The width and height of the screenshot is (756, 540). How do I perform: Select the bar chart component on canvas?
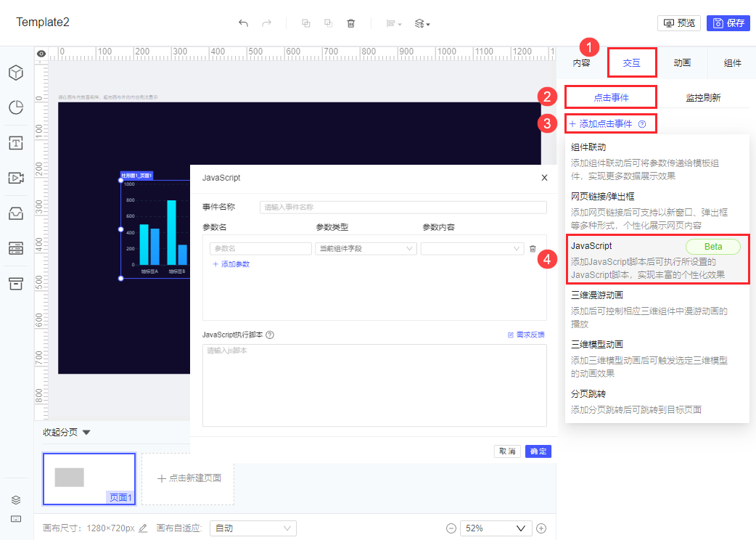coord(155,229)
